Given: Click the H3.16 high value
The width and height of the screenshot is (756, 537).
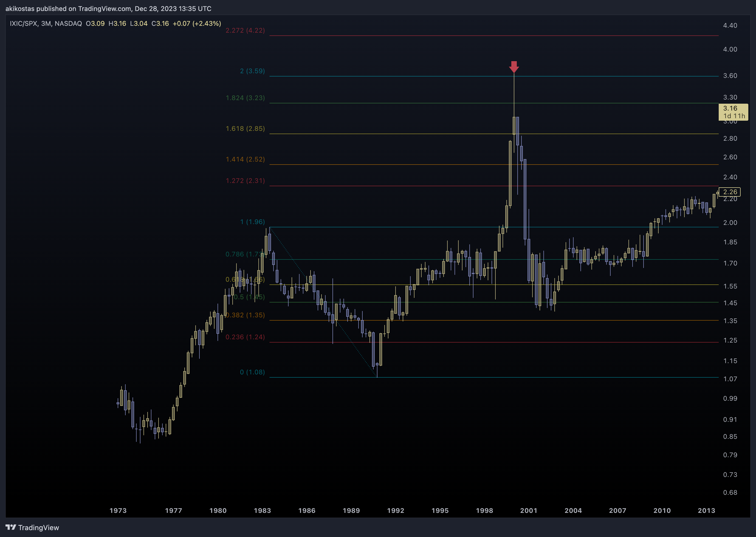Looking at the screenshot, I should 117,24.
